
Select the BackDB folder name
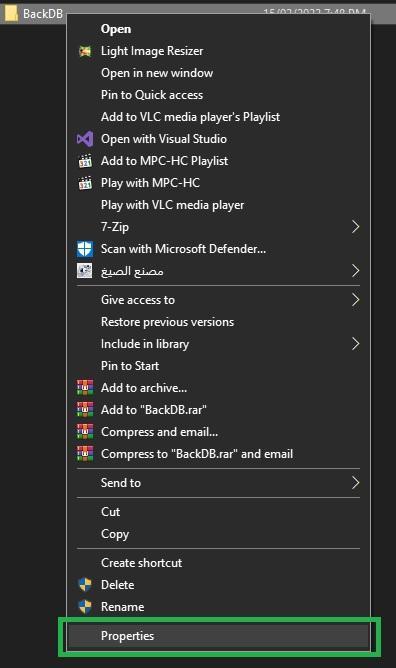[x=43, y=14]
